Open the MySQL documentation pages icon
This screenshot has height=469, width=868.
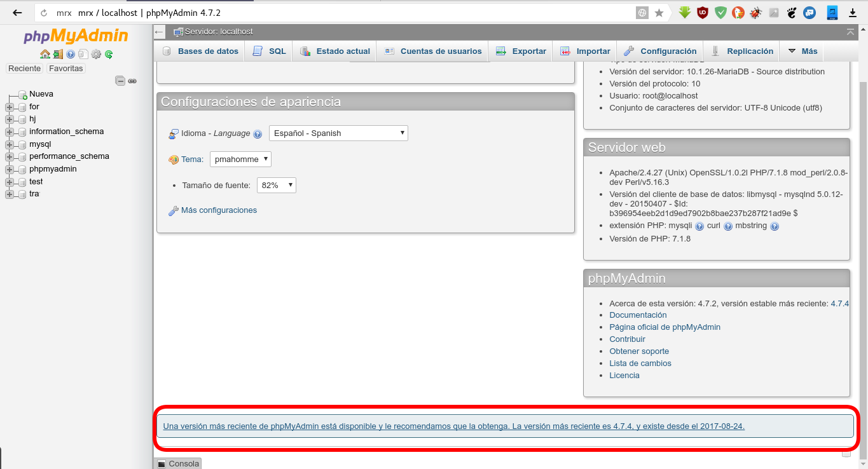(x=83, y=55)
